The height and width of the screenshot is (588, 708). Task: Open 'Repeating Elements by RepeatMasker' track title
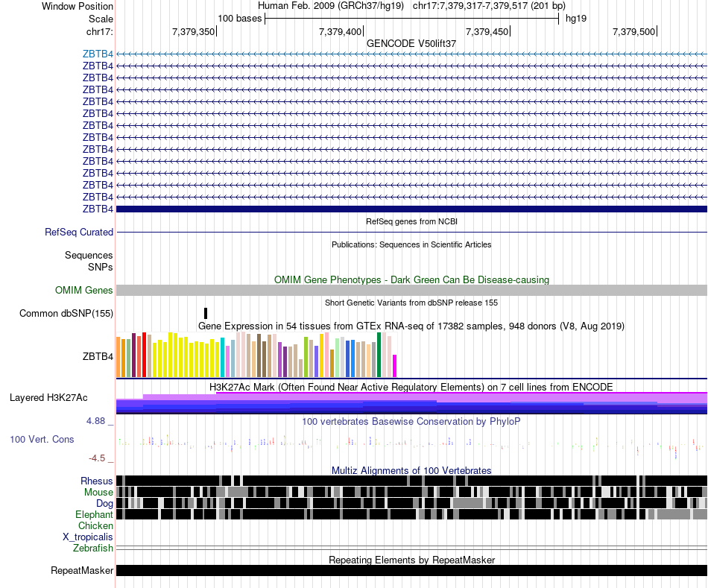tap(411, 560)
